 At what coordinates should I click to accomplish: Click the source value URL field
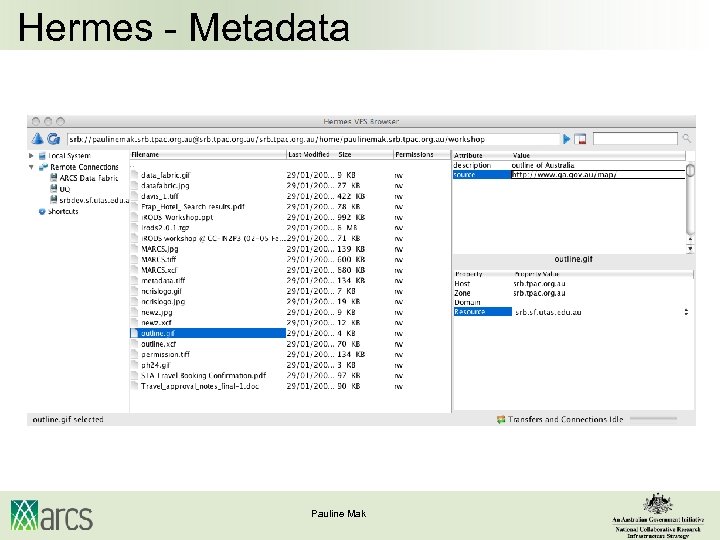pyautogui.click(x=598, y=174)
